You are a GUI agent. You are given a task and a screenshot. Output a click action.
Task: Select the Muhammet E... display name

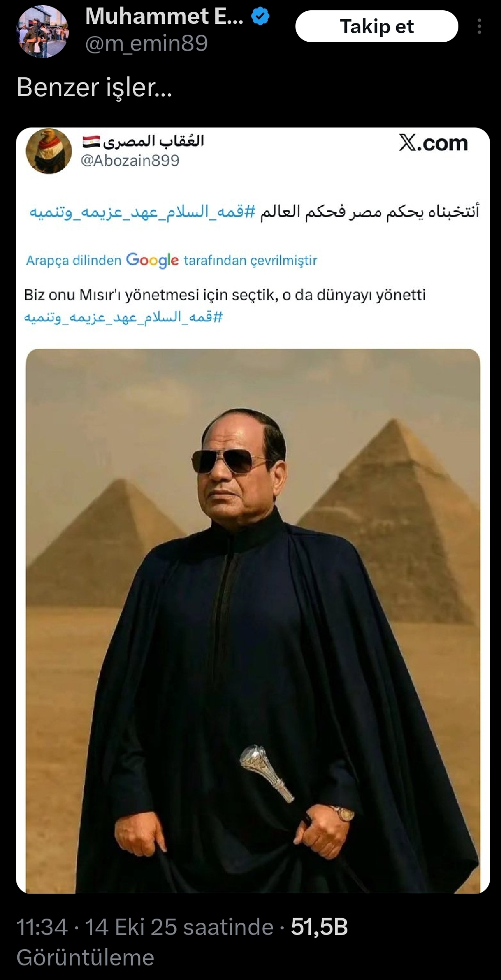164,16
